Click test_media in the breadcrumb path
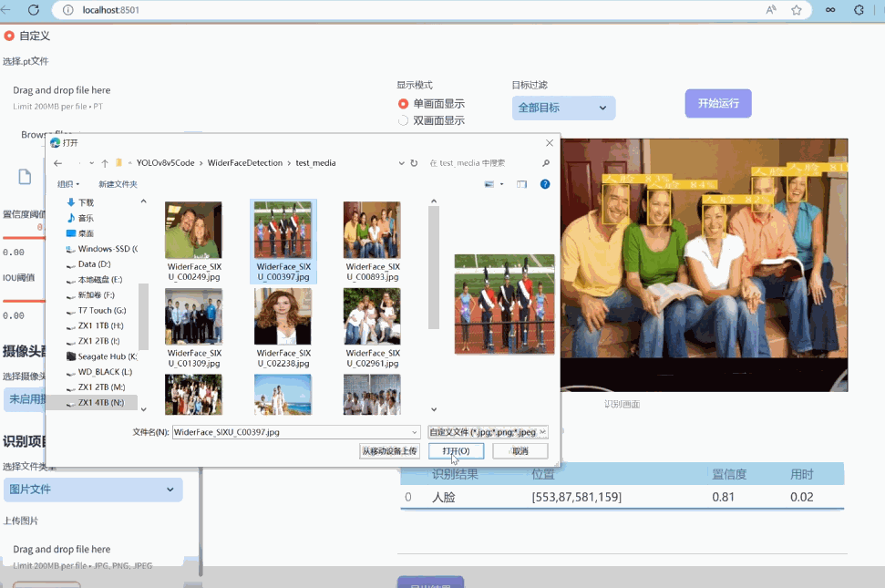 click(315, 163)
